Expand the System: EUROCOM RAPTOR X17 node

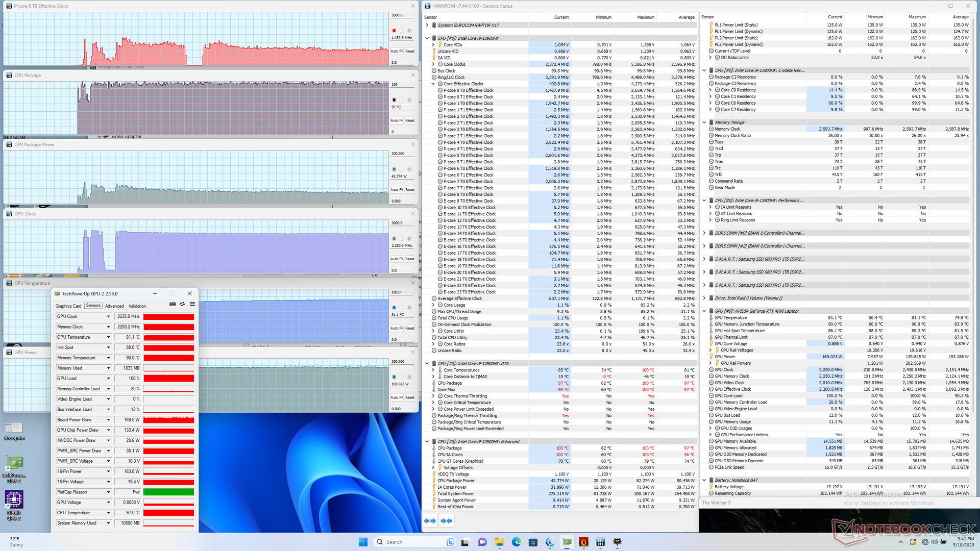tap(427, 25)
